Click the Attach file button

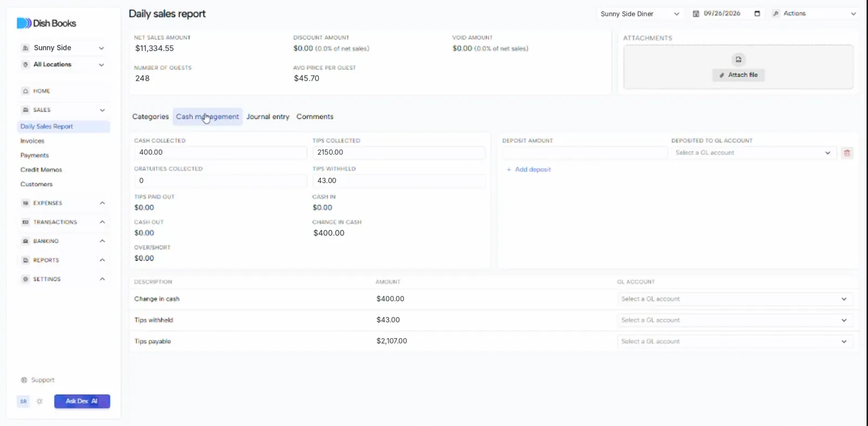tap(738, 75)
